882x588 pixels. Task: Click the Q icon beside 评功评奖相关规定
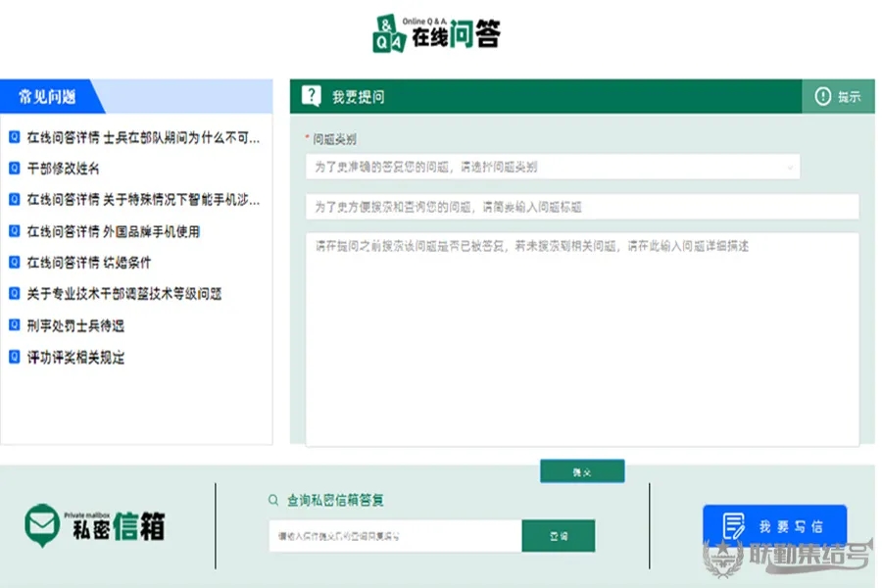point(14,357)
